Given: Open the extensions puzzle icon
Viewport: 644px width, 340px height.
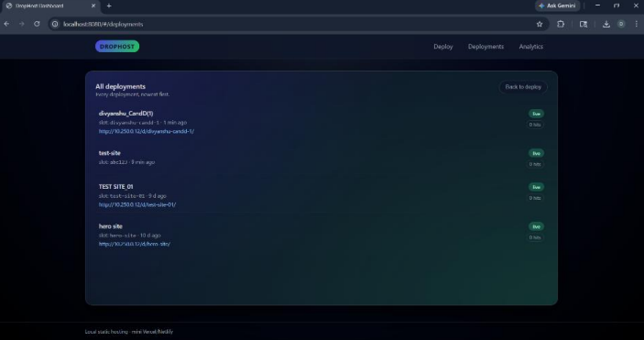Looking at the screenshot, I should pos(561,24).
